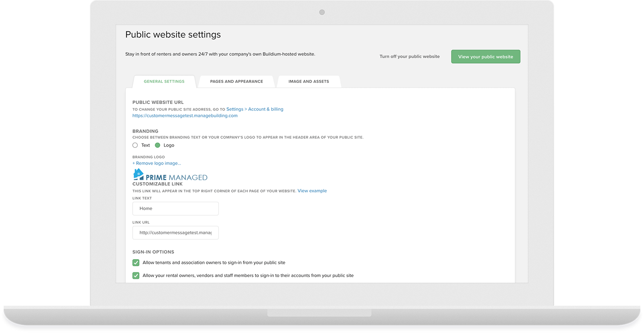Click the Public website settings heading
Image resolution: width=644 pixels, height=333 pixels.
(173, 34)
